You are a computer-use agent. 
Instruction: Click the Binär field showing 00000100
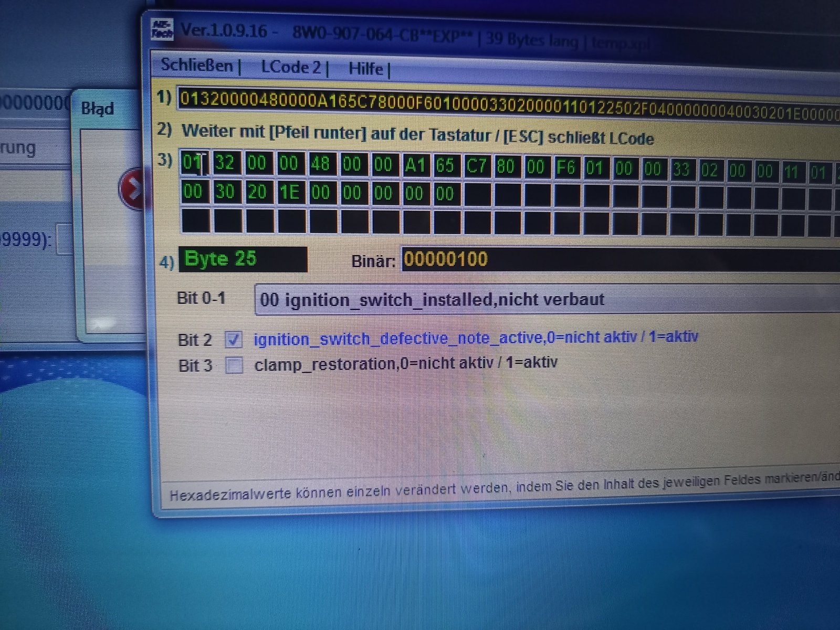click(x=621, y=259)
